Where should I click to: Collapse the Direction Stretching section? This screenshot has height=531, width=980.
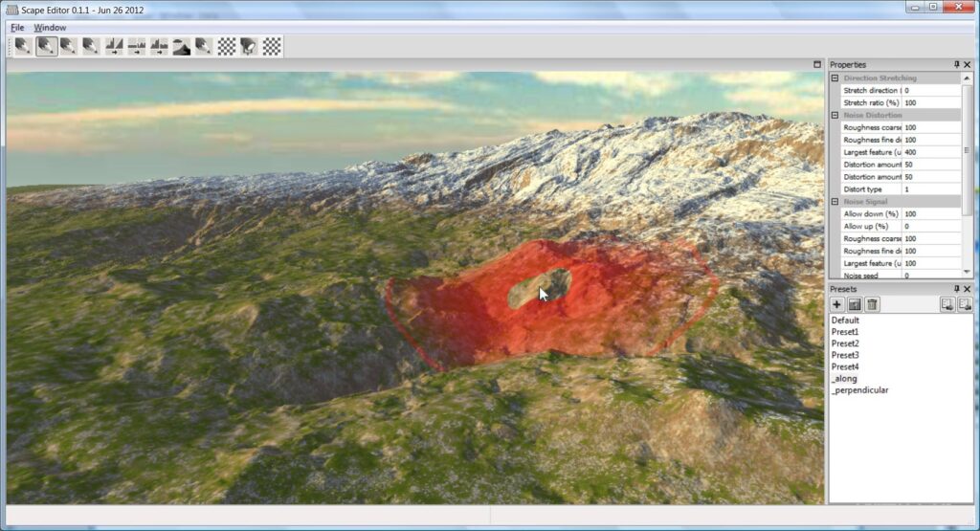[835, 77]
